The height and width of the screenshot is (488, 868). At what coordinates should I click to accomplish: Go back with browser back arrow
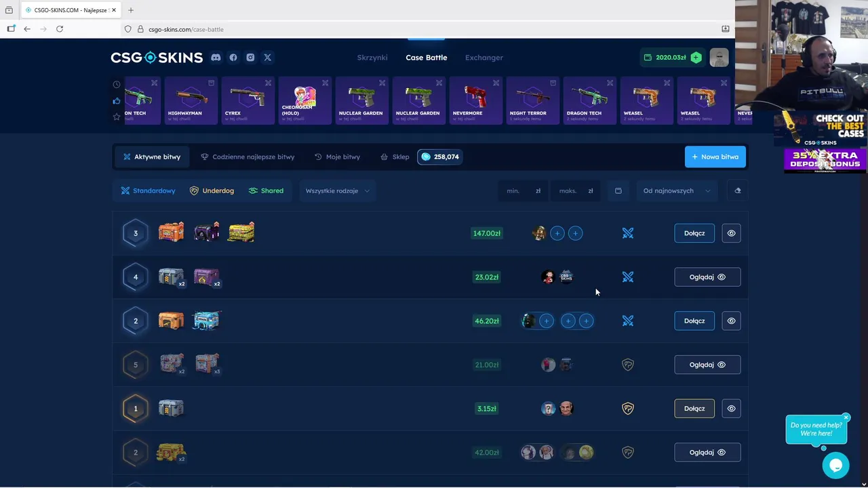click(27, 29)
